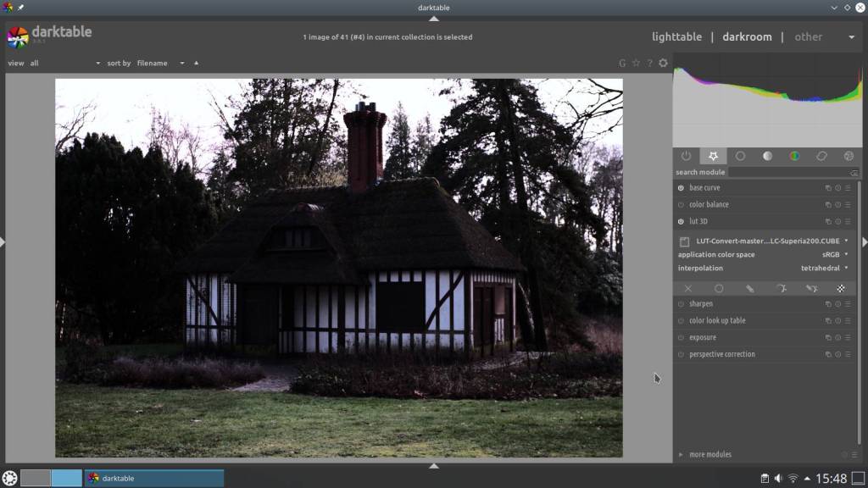Turn off the lut 3D module

point(681,222)
